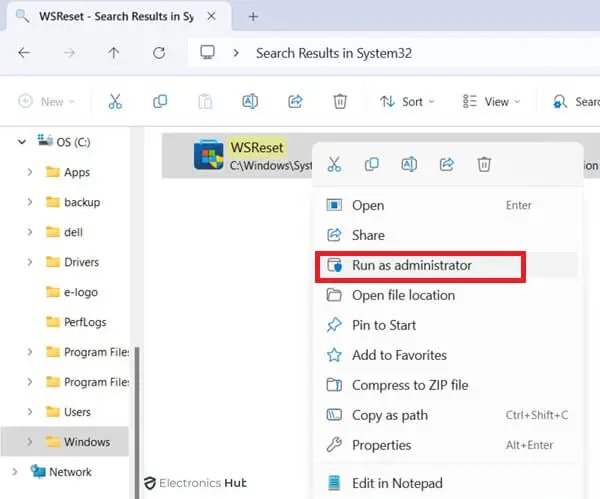Choose Open file location from context menu
The height and width of the screenshot is (499, 600).
403,295
